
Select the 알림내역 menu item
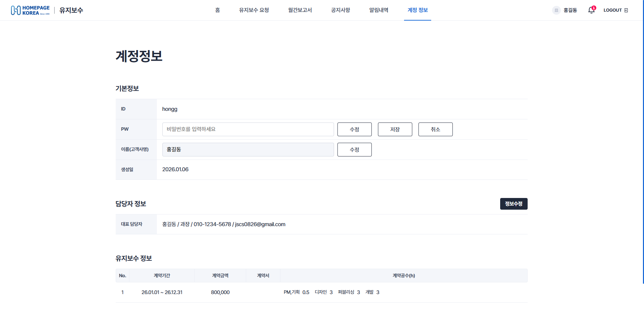[x=379, y=10]
